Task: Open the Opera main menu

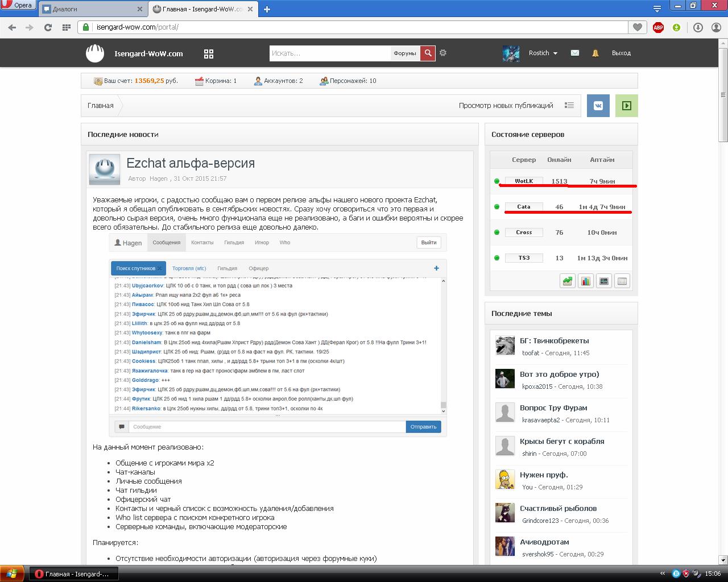Action: pos(19,5)
